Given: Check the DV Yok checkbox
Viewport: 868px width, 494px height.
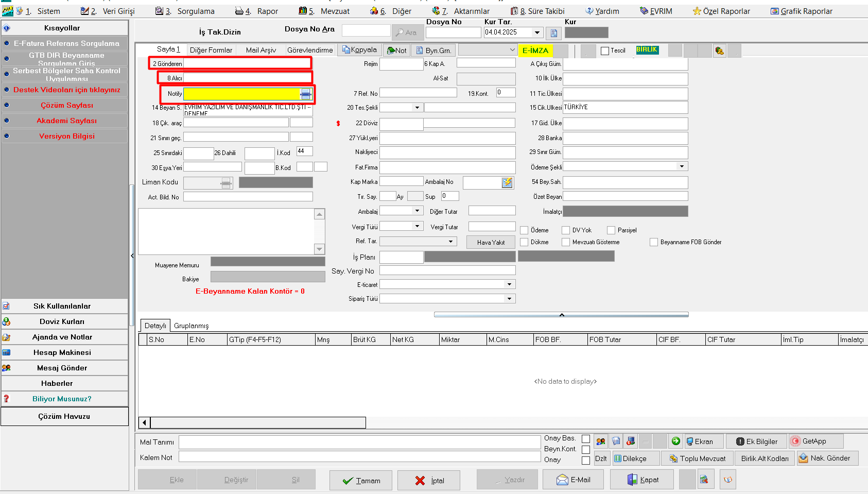Looking at the screenshot, I should (x=566, y=230).
